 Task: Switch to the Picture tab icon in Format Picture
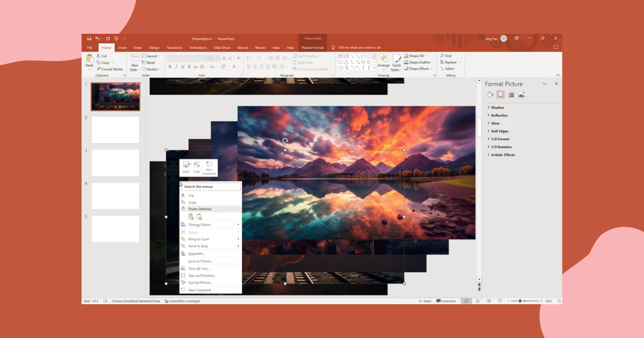521,94
